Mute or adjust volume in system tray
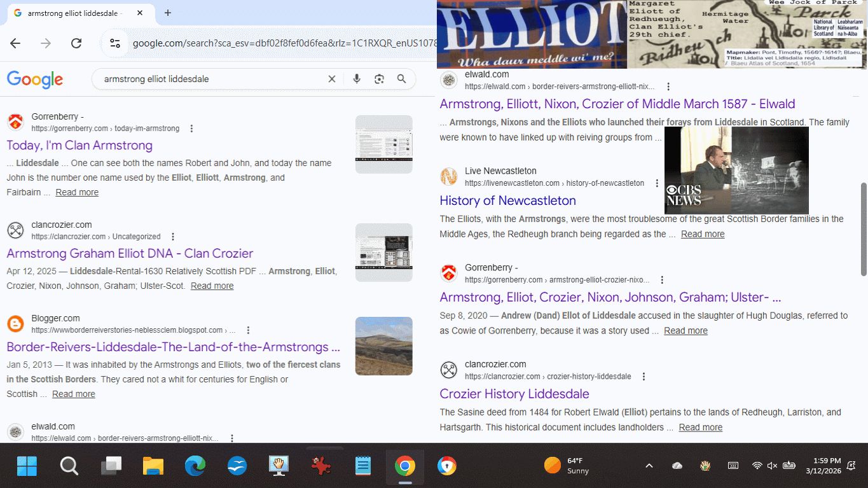The width and height of the screenshot is (868, 488). coord(772,466)
